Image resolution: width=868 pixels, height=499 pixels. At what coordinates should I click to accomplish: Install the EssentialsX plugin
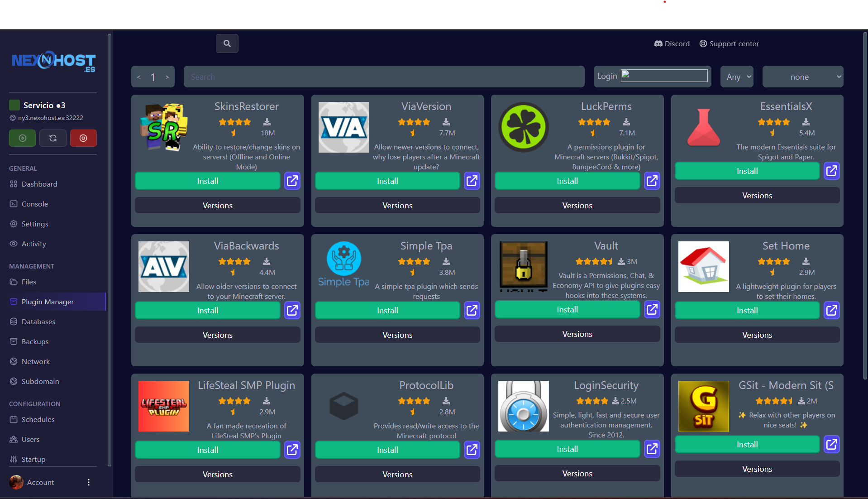pos(747,171)
